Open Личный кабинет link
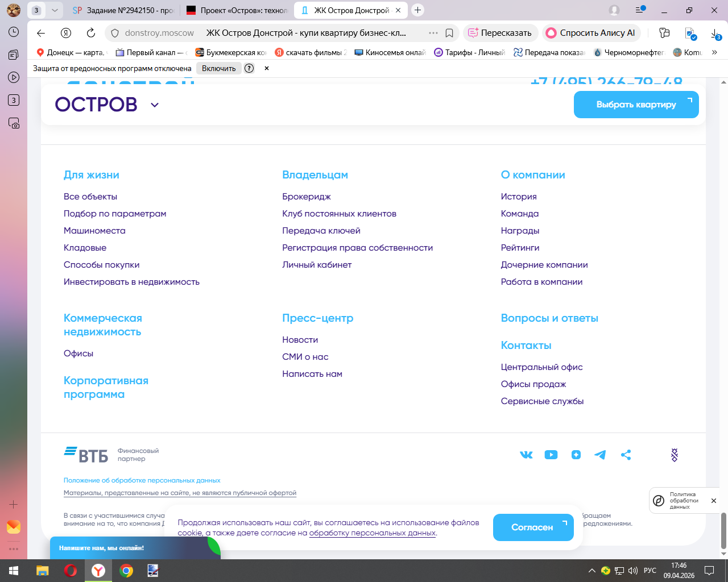The width and height of the screenshot is (728, 582). pyautogui.click(x=317, y=265)
